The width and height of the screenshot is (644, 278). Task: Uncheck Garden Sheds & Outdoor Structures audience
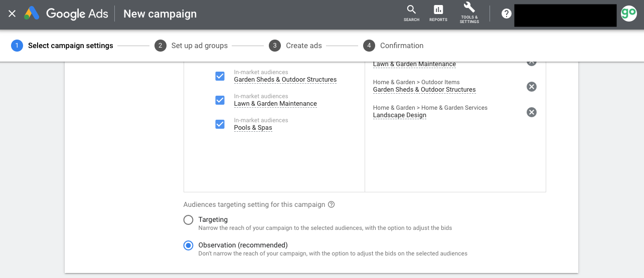pos(220,76)
